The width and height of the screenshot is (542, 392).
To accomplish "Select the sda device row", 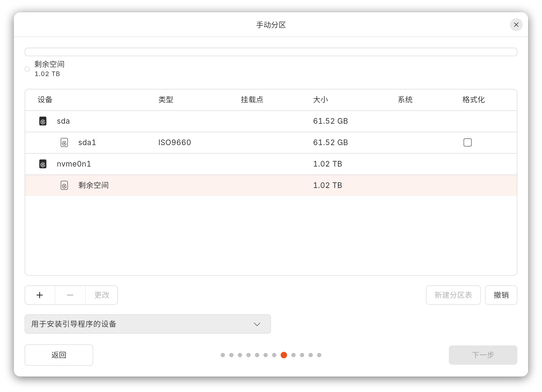I will pyautogui.click(x=271, y=121).
